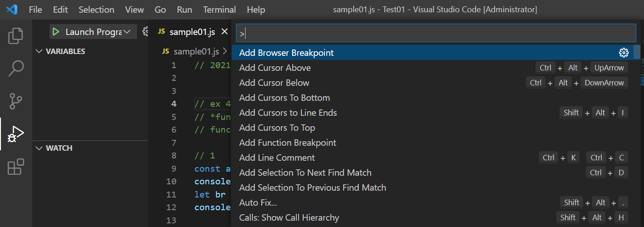Configure keybinding gear for Add Browser Breakpoint

tap(624, 53)
